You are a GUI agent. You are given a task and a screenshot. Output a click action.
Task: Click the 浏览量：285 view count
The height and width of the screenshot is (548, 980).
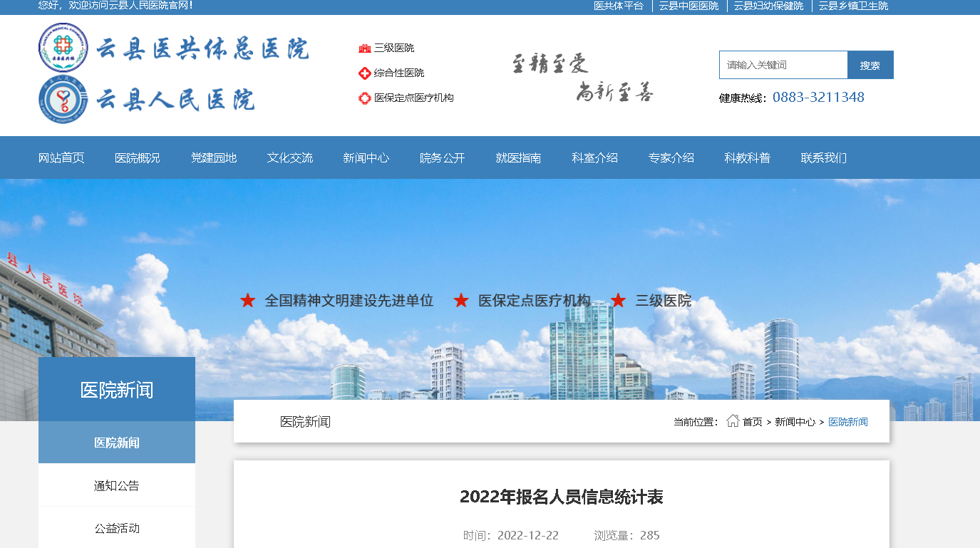tap(627, 535)
